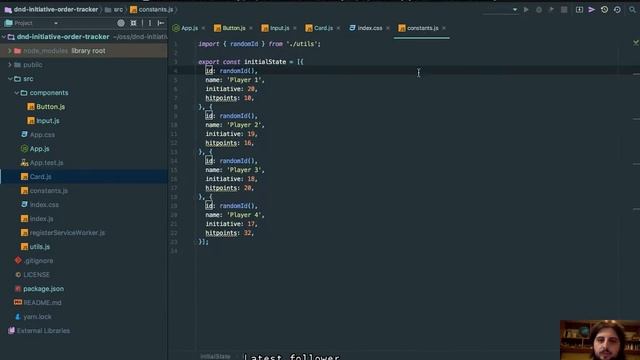The height and width of the screenshot is (360, 640).
Task: Close the Card.js editor tab
Action: (338, 28)
